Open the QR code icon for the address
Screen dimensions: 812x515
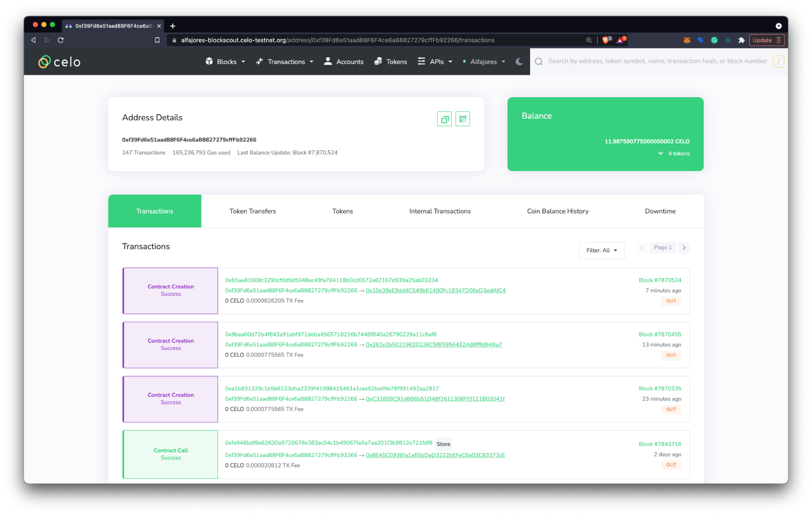point(463,119)
